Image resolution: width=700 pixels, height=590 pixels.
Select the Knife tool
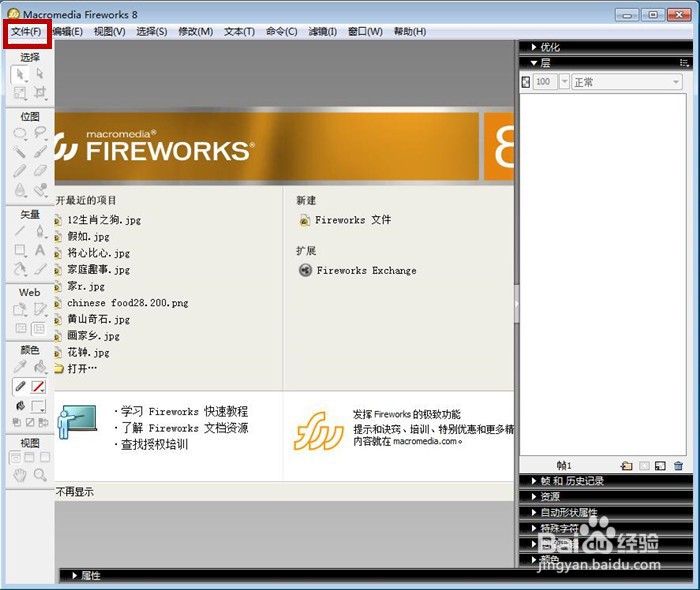click(x=40, y=269)
